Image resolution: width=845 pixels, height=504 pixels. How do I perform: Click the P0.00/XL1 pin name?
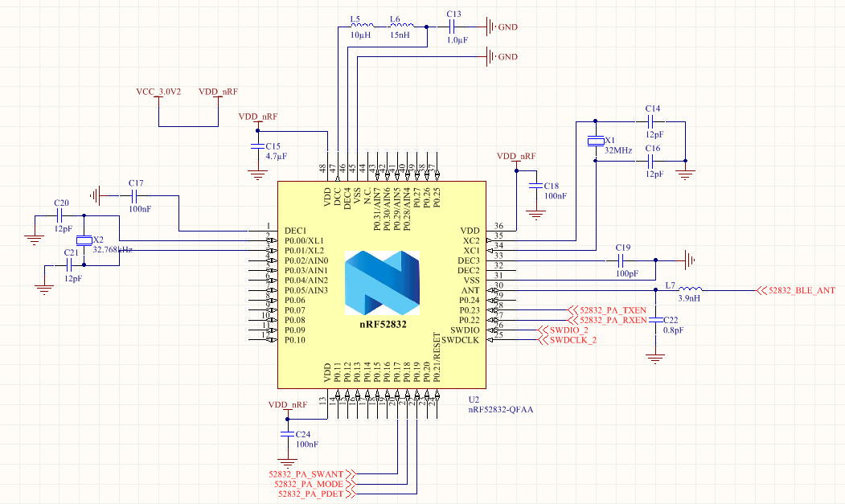[305, 240]
